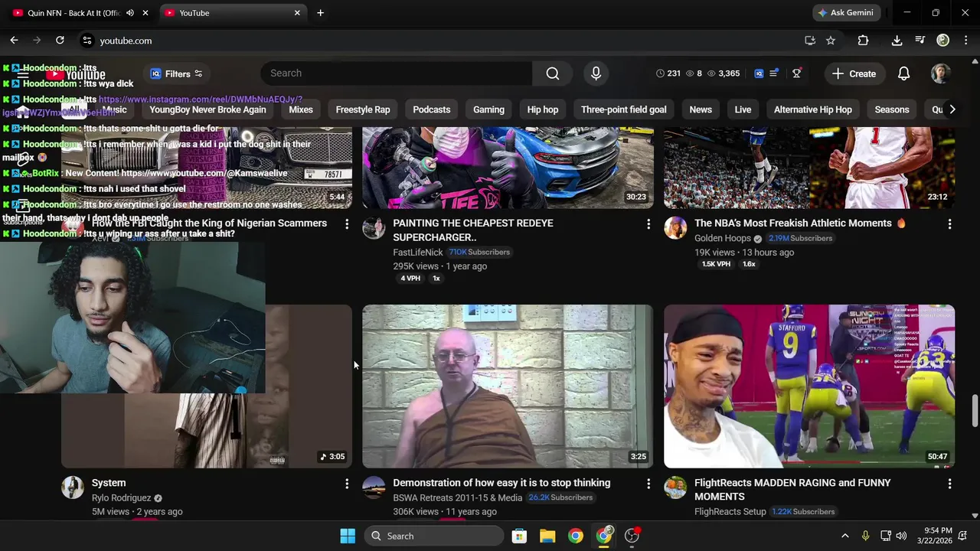Select the Live chip
Viewport: 980px width, 551px height.
(743, 109)
